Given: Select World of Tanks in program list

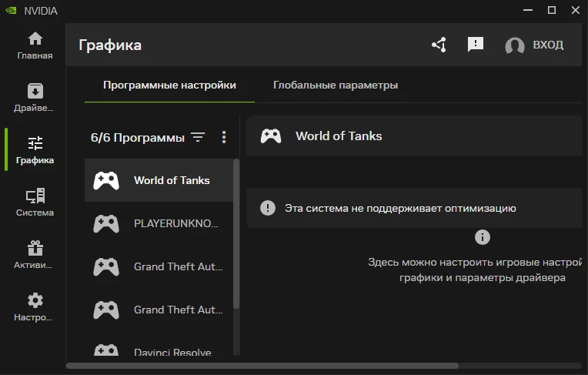Looking at the screenshot, I should tap(159, 180).
